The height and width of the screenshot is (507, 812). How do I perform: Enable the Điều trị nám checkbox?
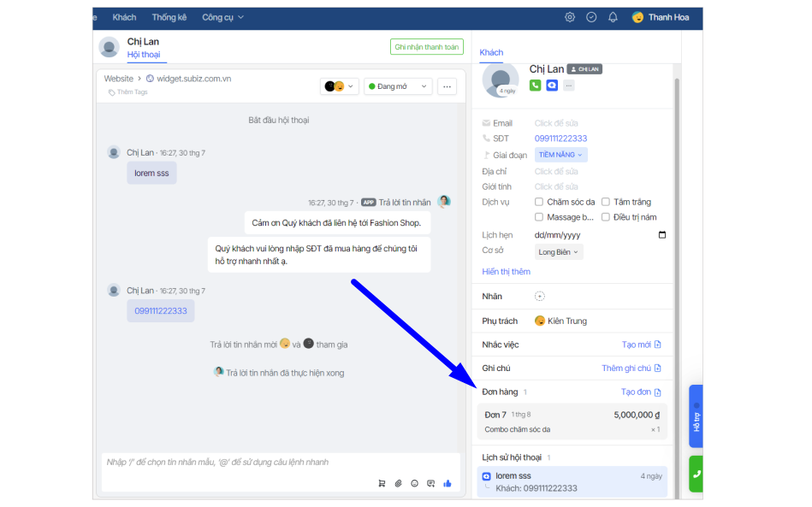click(x=606, y=217)
